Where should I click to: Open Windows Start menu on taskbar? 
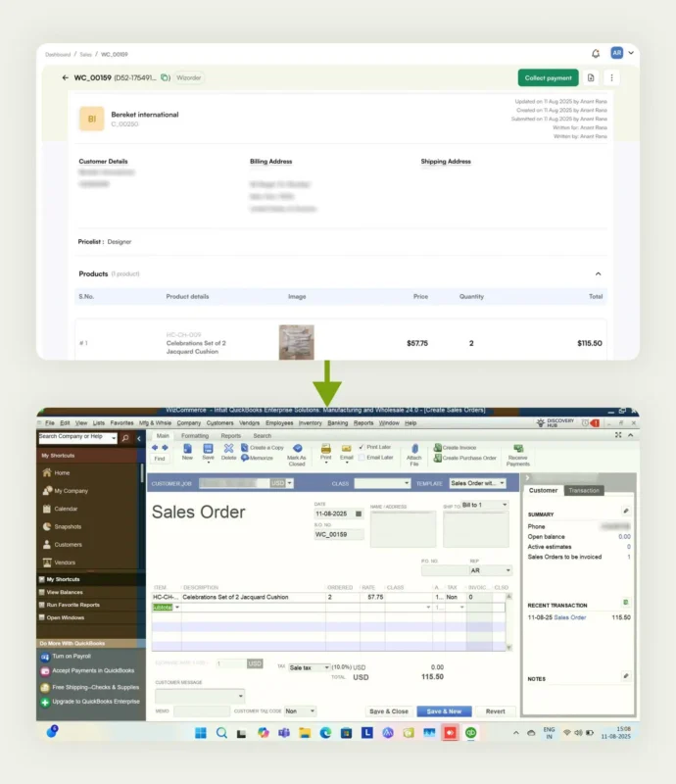point(201,732)
